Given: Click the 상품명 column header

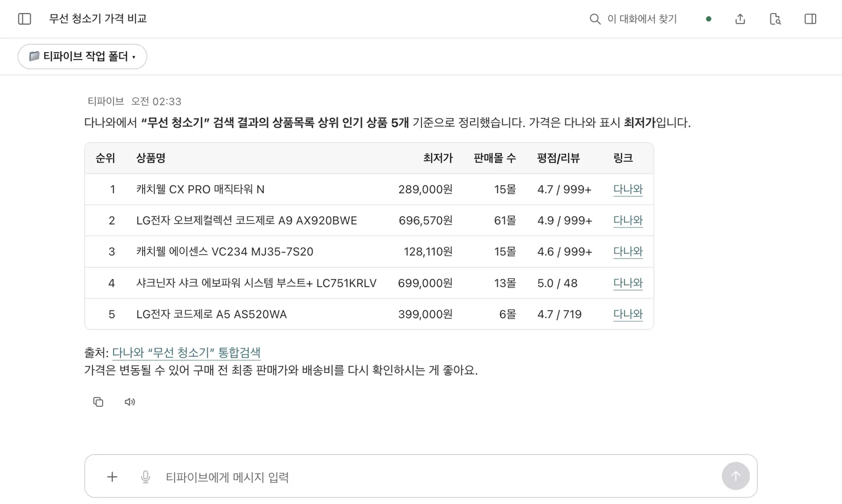Looking at the screenshot, I should 151,158.
